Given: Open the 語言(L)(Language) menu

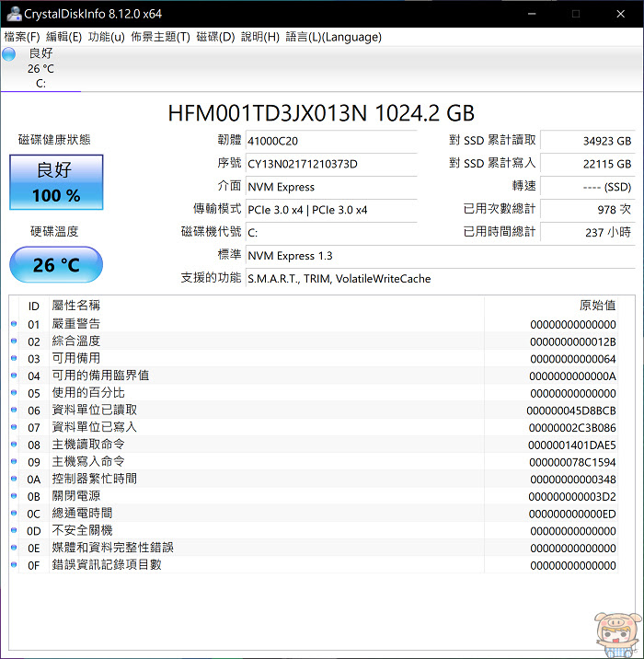Looking at the screenshot, I should point(334,37).
